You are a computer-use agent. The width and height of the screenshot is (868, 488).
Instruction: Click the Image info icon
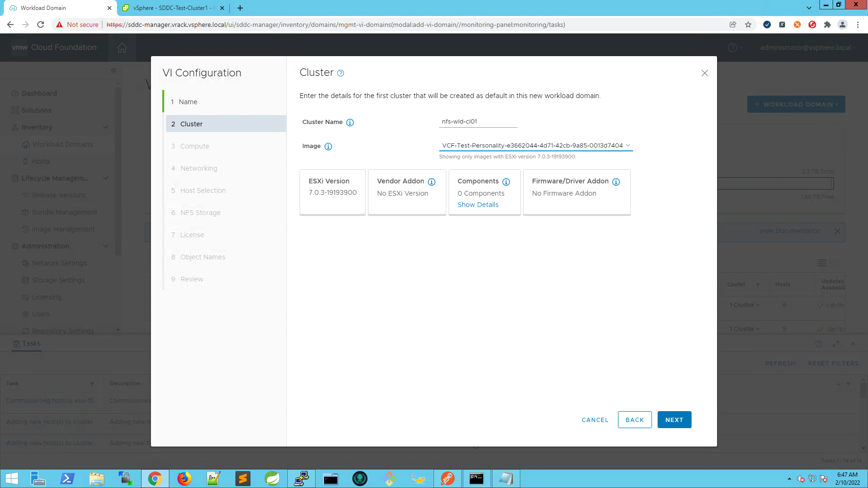(328, 147)
